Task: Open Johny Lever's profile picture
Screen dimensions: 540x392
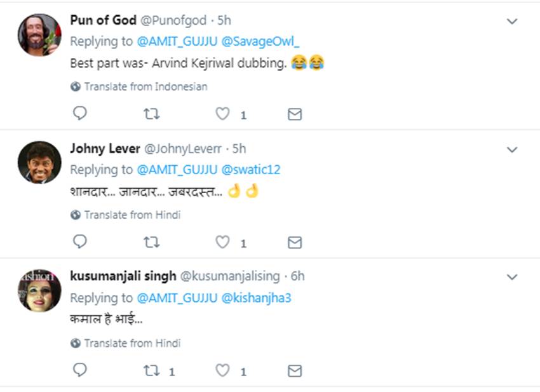Action: pos(39,163)
